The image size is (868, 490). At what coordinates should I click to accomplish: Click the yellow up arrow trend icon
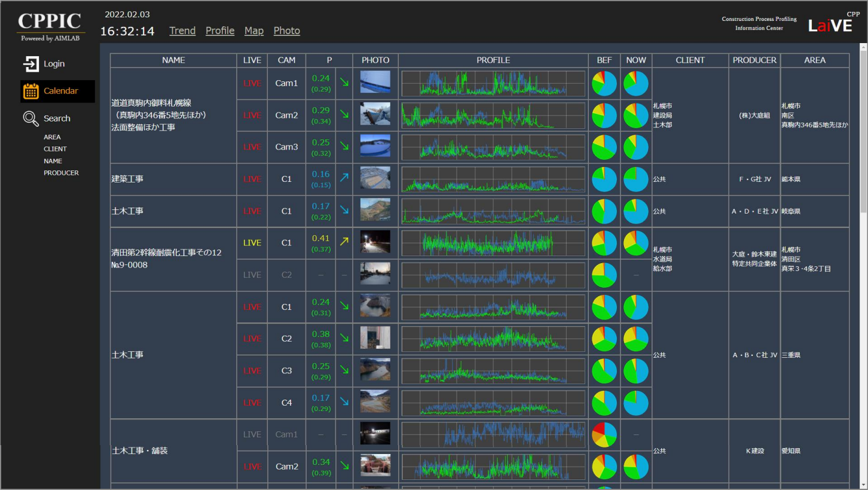tap(344, 242)
